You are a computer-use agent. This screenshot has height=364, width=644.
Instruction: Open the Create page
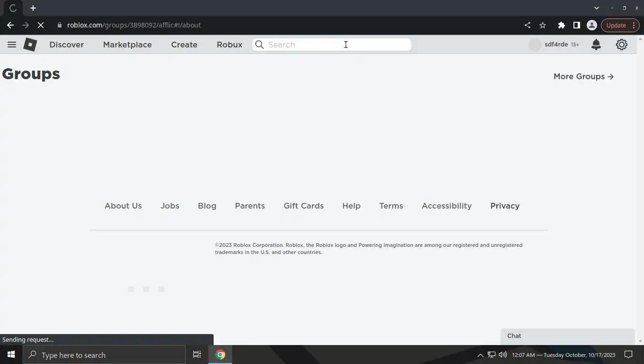(x=184, y=45)
